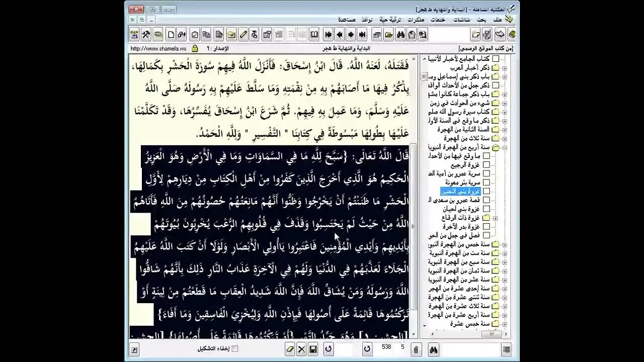Click the tree panel scroll down arrow
644x362 pixels.
(424, 326)
